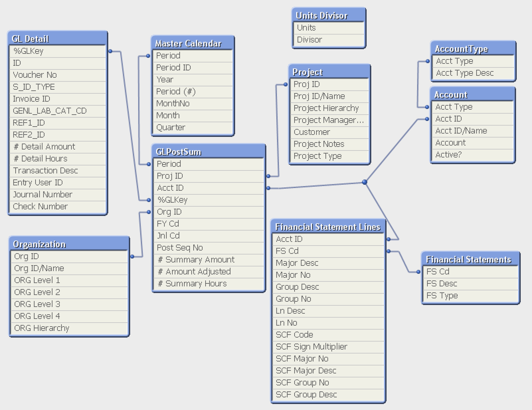Select the Master Calendar table header

[193, 43]
